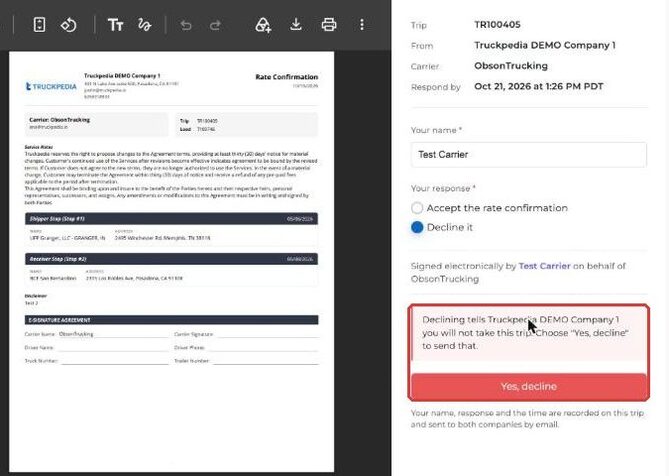Click the 'Your name, response and the time' note
This screenshot has height=476, width=669.
tap(527, 418)
